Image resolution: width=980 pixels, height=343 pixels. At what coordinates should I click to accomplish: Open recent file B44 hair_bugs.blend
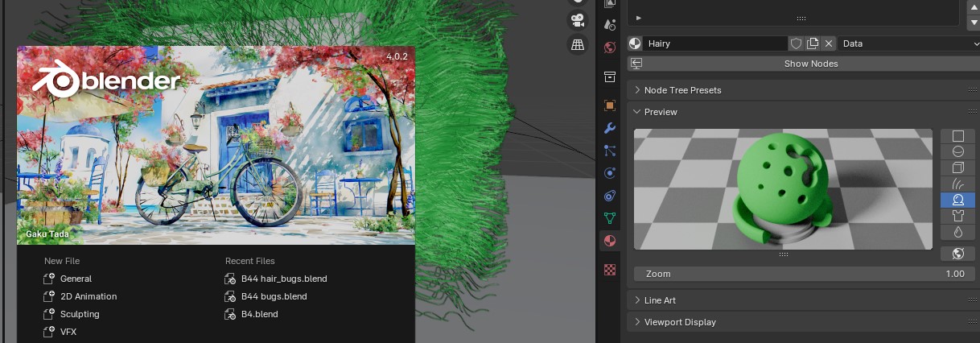pos(284,279)
